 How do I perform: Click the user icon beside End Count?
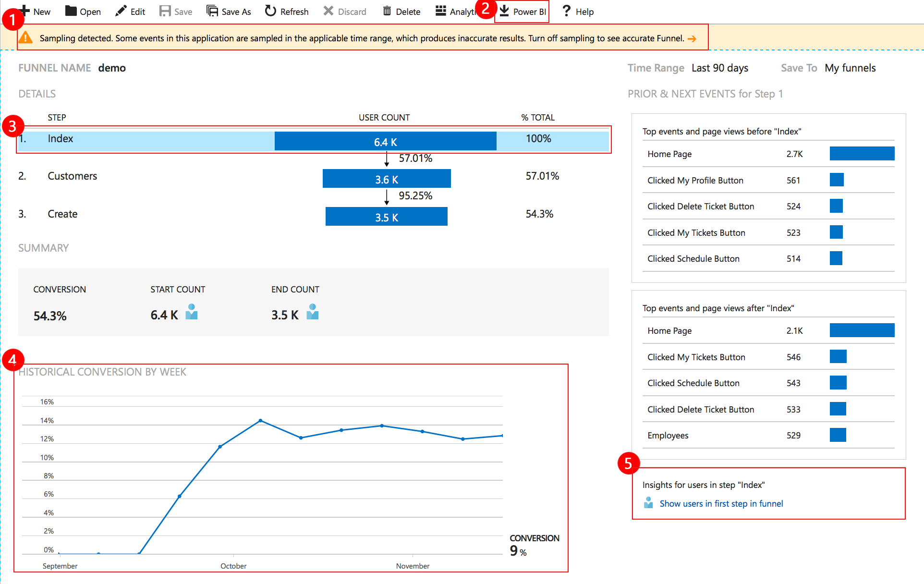pos(313,312)
